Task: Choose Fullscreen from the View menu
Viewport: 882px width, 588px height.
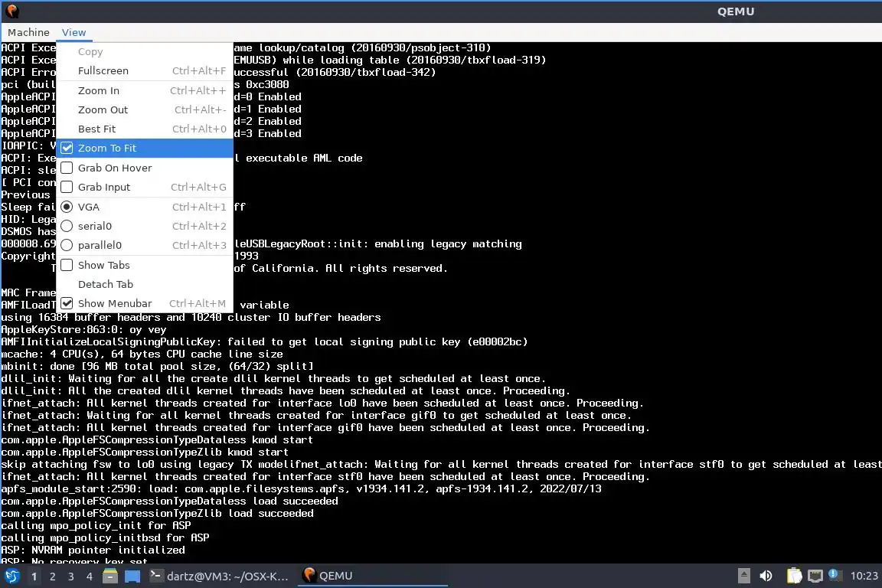Action: 145,71
